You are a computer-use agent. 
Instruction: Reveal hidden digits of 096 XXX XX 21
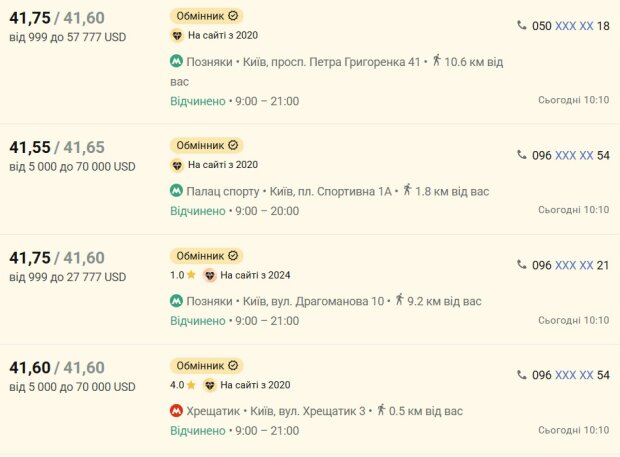(x=574, y=266)
